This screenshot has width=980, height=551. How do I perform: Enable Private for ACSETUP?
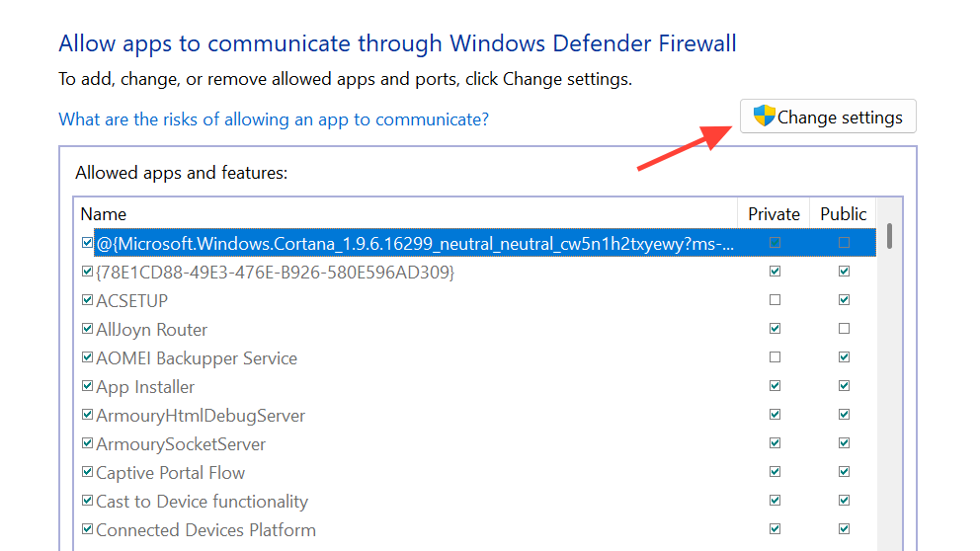coord(775,300)
